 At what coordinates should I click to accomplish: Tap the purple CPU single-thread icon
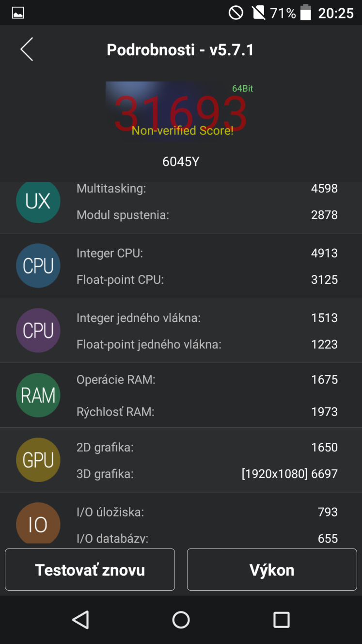pos(38,330)
